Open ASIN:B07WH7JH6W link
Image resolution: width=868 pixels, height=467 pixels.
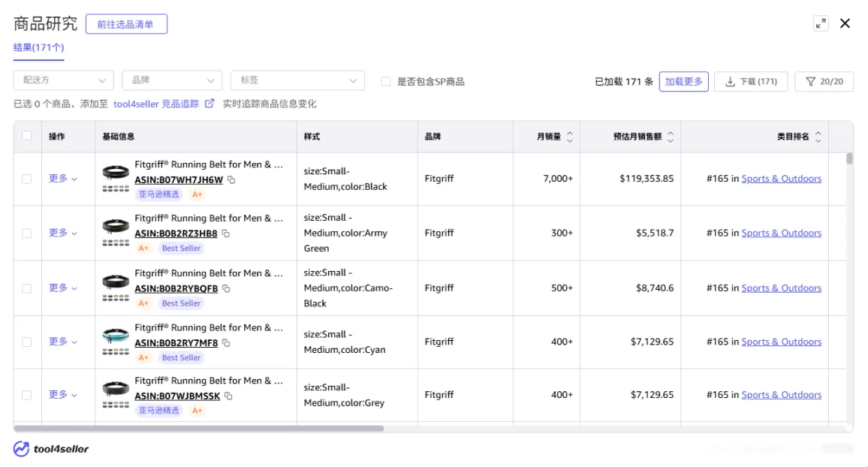179,180
